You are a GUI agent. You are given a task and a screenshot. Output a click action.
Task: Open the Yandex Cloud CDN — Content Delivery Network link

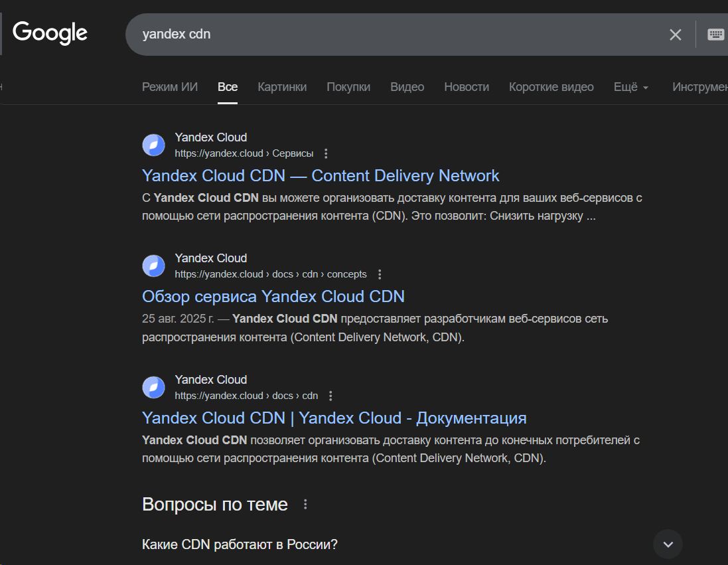coord(321,176)
